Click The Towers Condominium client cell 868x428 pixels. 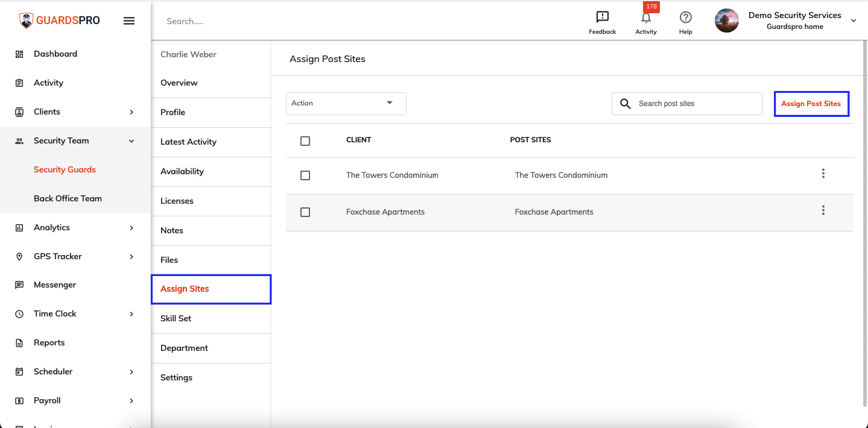[392, 175]
